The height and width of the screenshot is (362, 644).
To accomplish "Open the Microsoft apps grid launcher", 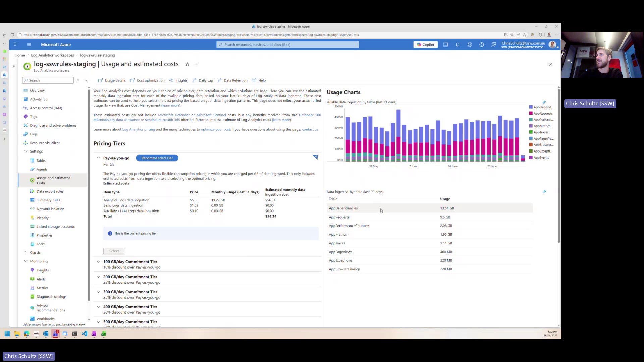I will click(16, 44).
